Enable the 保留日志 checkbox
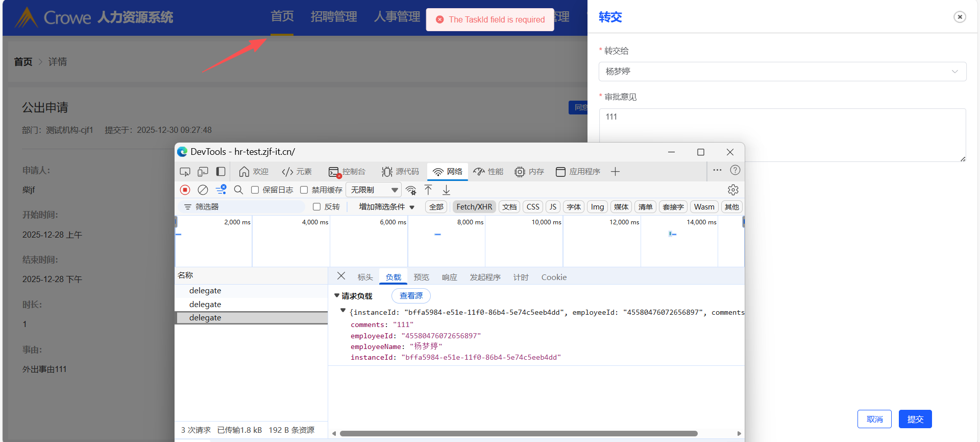This screenshot has height=442, width=980. 255,190
